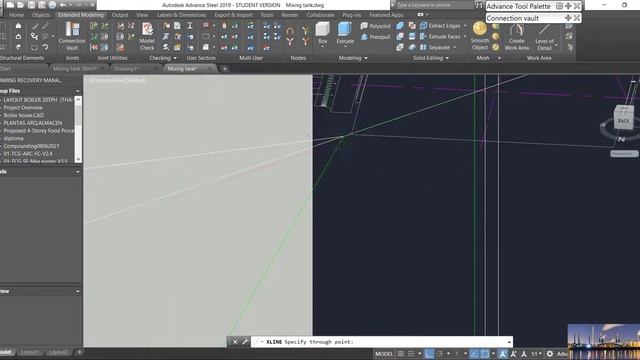Click the BACK face of the ViewCube
The image size is (640, 360).
coord(624,121)
